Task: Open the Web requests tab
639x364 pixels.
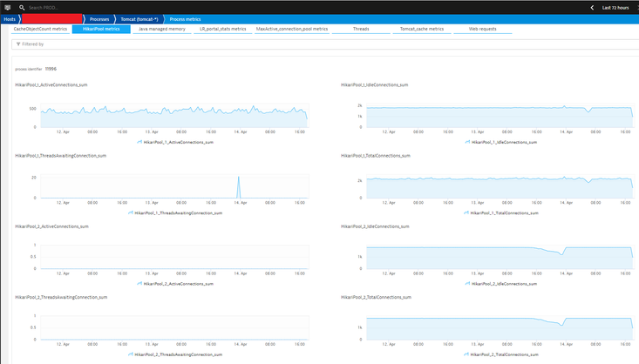Action: pos(483,29)
